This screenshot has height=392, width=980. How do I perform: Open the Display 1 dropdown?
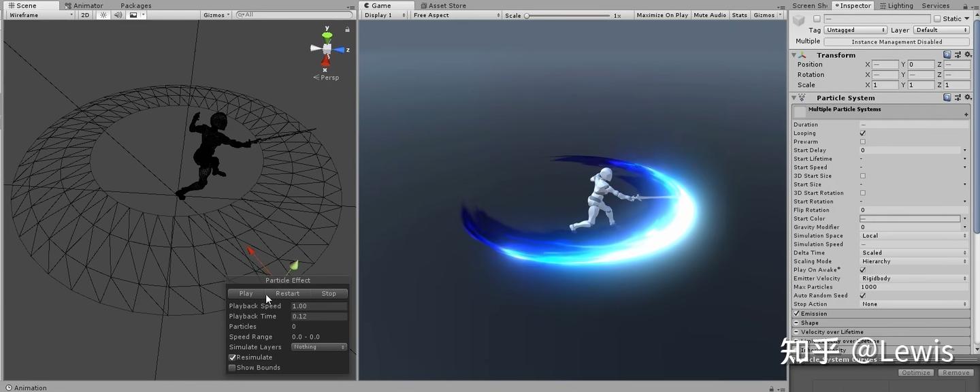coord(385,15)
